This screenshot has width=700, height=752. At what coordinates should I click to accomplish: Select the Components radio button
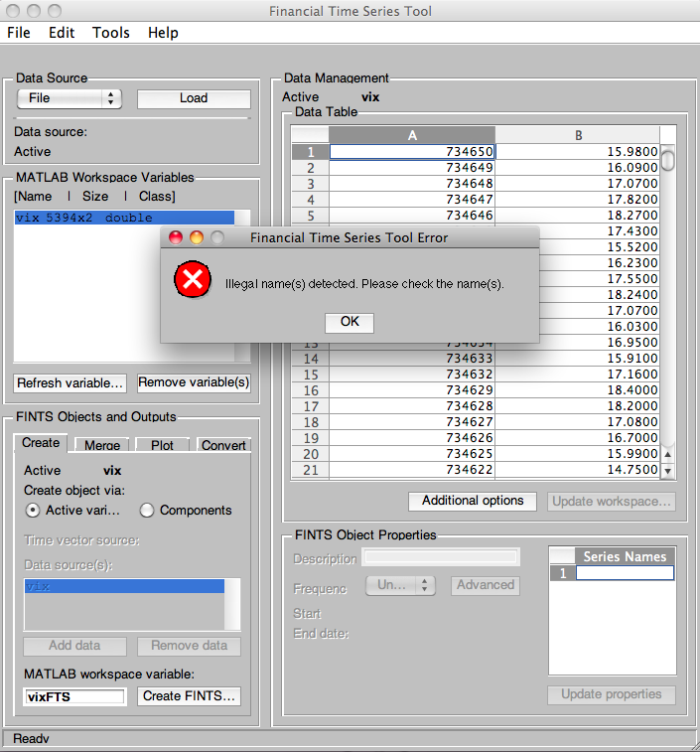tap(147, 510)
